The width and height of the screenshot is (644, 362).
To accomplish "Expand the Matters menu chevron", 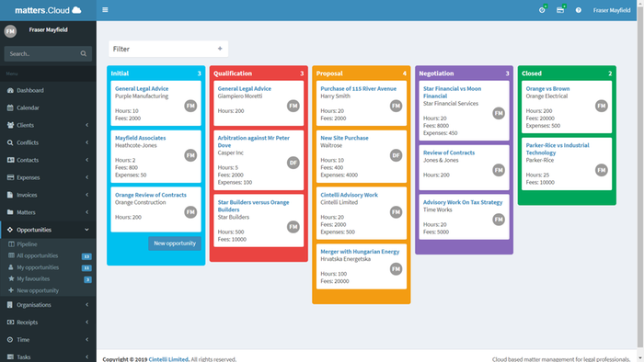I will pyautogui.click(x=86, y=212).
